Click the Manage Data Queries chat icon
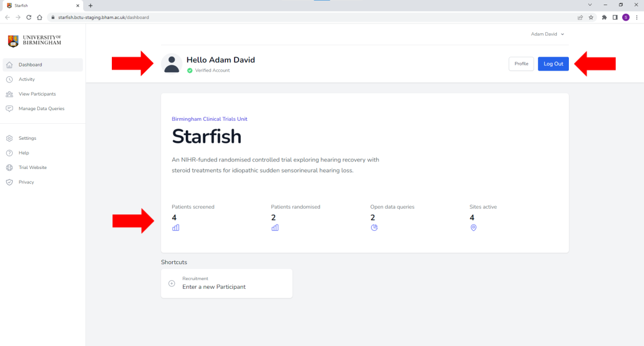The image size is (644, 346). click(x=9, y=109)
